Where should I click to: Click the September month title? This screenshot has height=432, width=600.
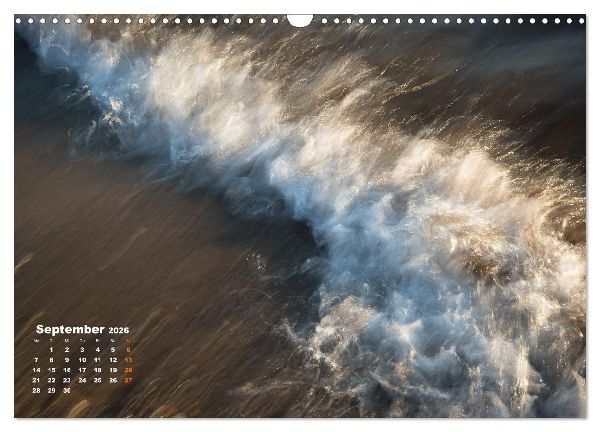pos(70,329)
